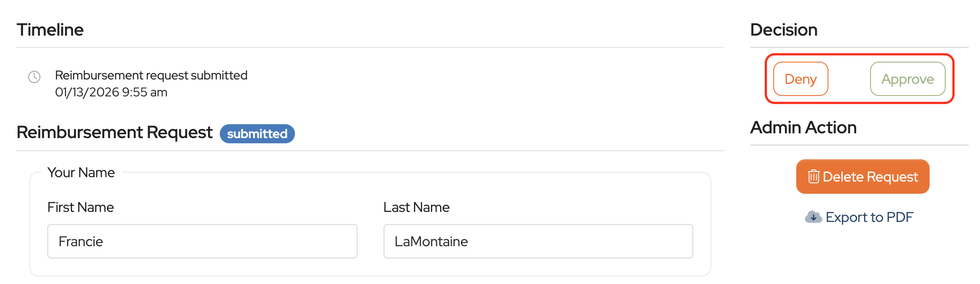
Task: Click the First Name label
Action: coord(80,208)
